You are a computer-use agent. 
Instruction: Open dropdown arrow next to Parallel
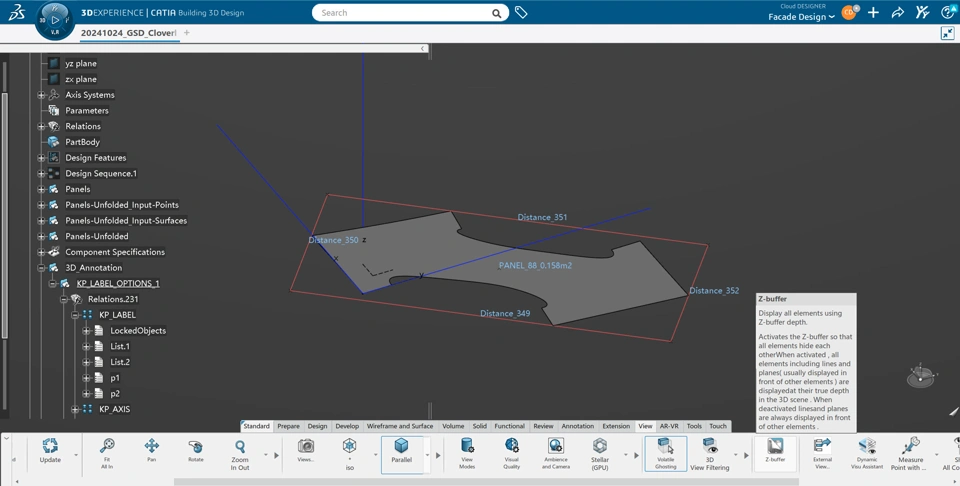click(x=427, y=455)
